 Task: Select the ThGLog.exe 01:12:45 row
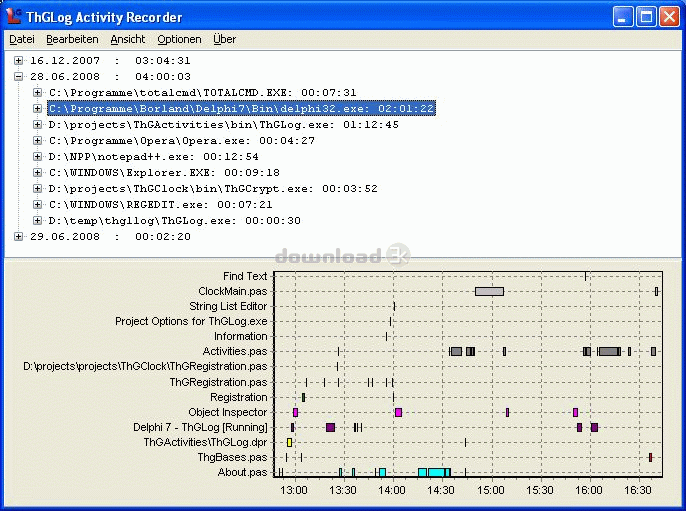tap(224, 125)
